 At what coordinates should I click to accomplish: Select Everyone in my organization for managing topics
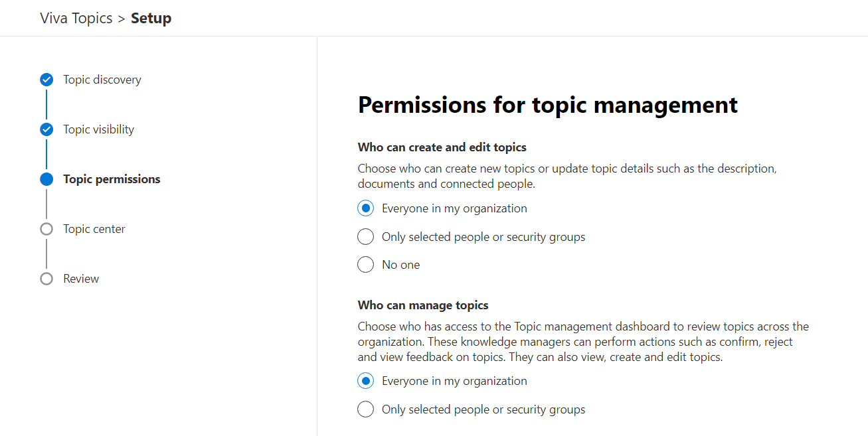(x=365, y=381)
